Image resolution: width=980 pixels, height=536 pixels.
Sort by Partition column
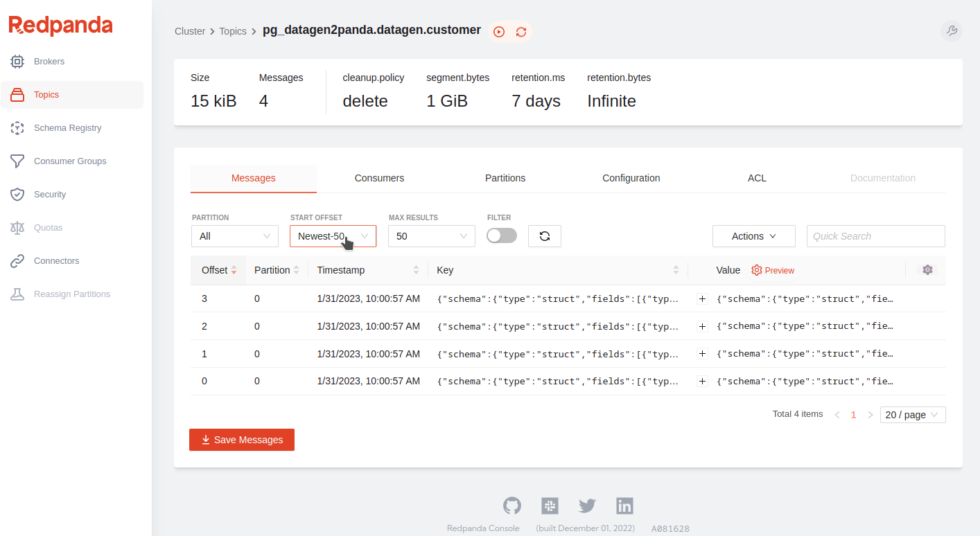point(277,270)
